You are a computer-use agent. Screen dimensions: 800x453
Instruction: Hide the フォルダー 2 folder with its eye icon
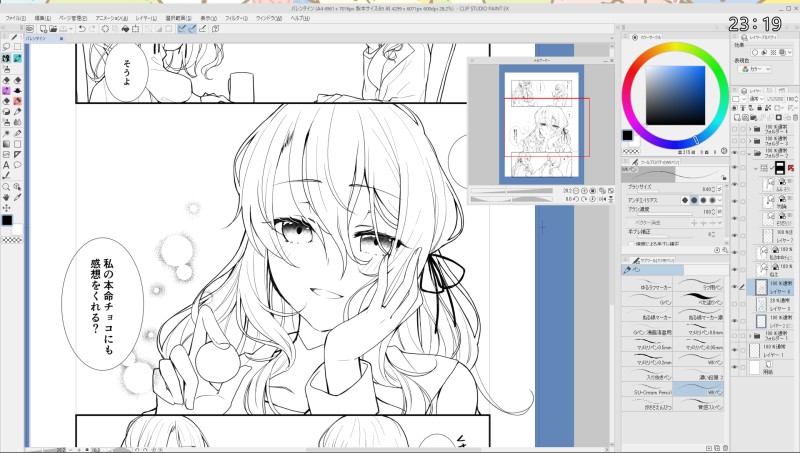point(735,153)
